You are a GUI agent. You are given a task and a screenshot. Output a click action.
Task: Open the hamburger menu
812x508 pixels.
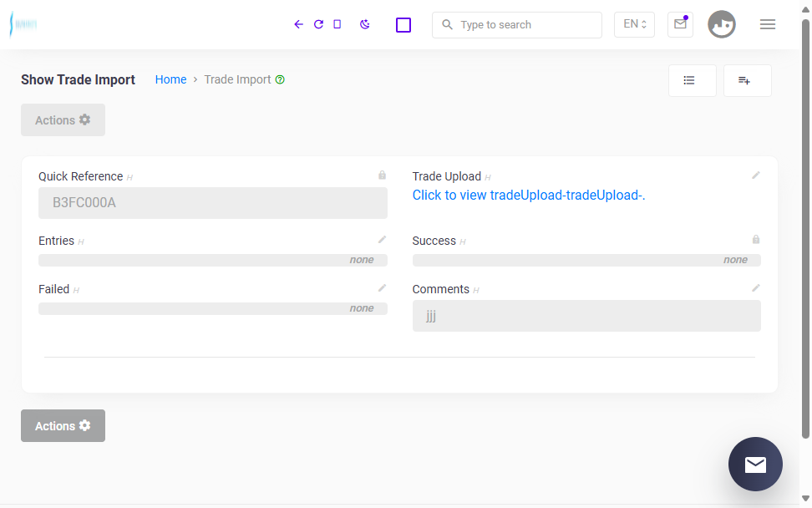[768, 24]
